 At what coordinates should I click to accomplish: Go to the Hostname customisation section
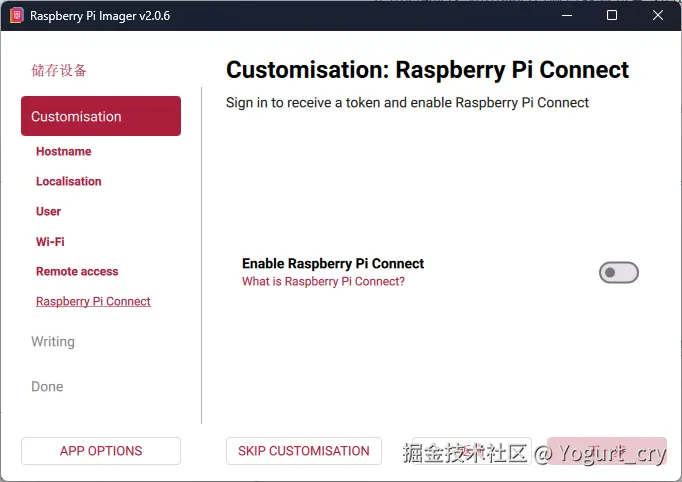64,151
